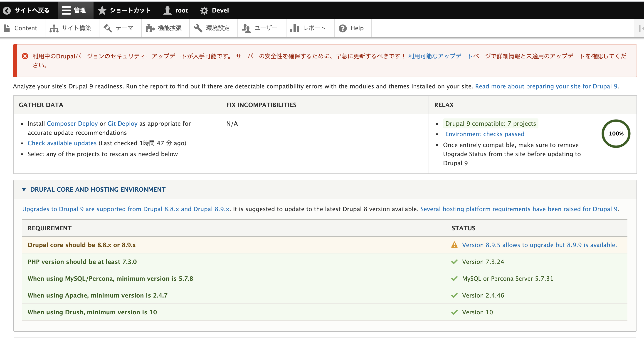The height and width of the screenshot is (338, 644).
Task: Click the Environment checks passed link
Action: (484, 134)
